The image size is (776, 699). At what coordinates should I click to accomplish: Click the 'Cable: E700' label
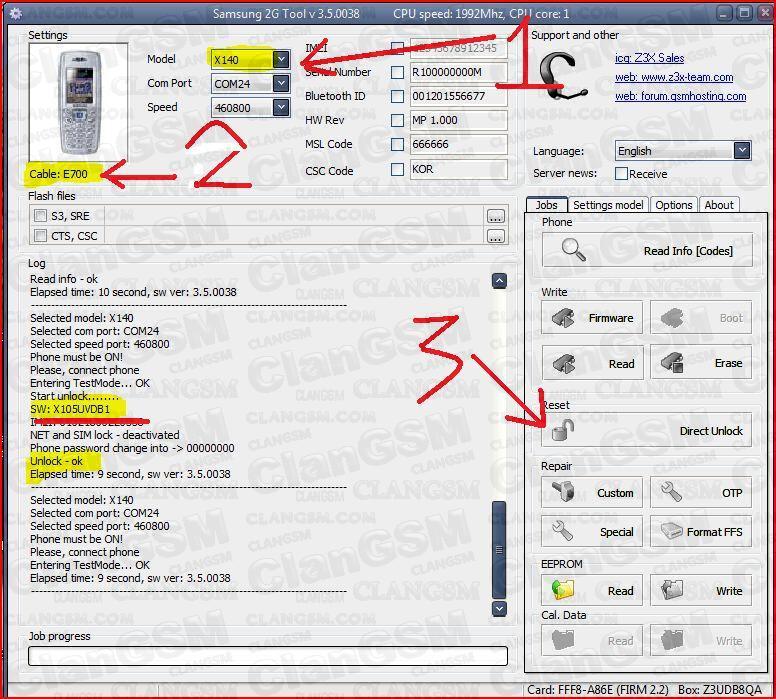click(x=58, y=174)
